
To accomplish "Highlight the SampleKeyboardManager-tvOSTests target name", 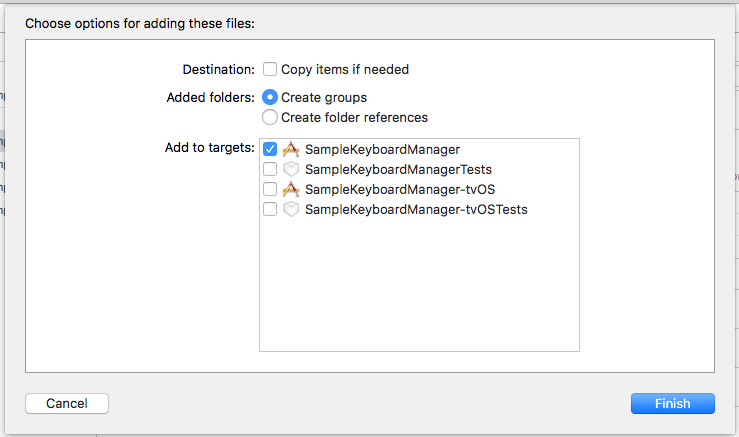I will (x=416, y=209).
